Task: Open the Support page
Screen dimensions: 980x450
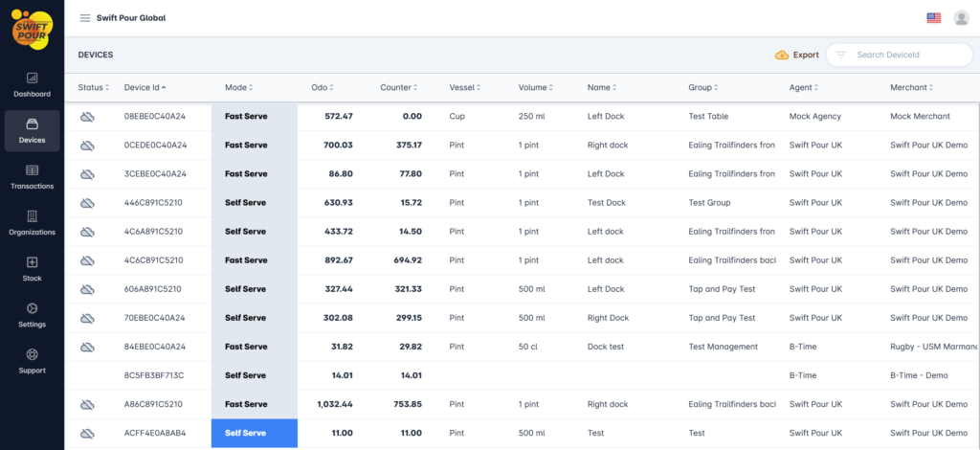Action: click(32, 360)
